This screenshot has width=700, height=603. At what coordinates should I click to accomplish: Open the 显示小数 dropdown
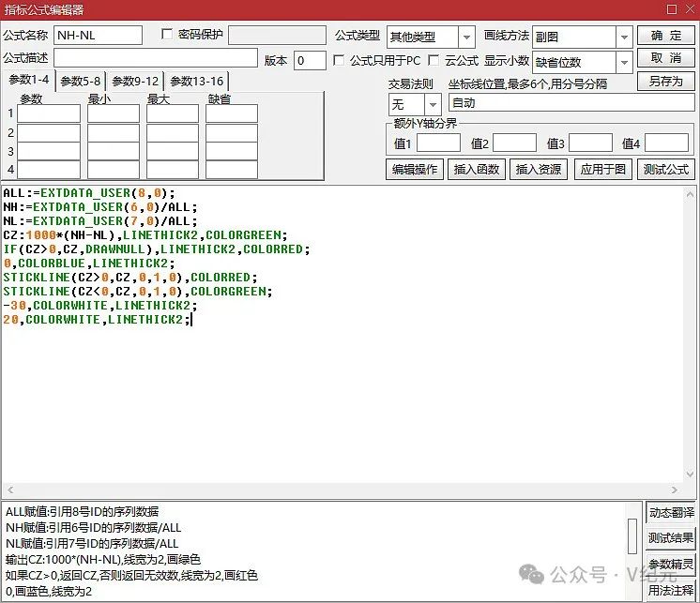tap(624, 63)
